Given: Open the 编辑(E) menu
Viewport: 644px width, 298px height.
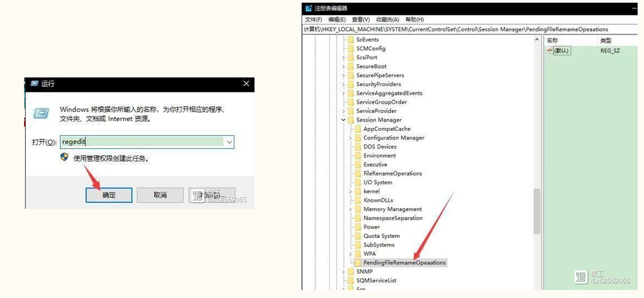Looking at the screenshot, I should click(x=337, y=20).
